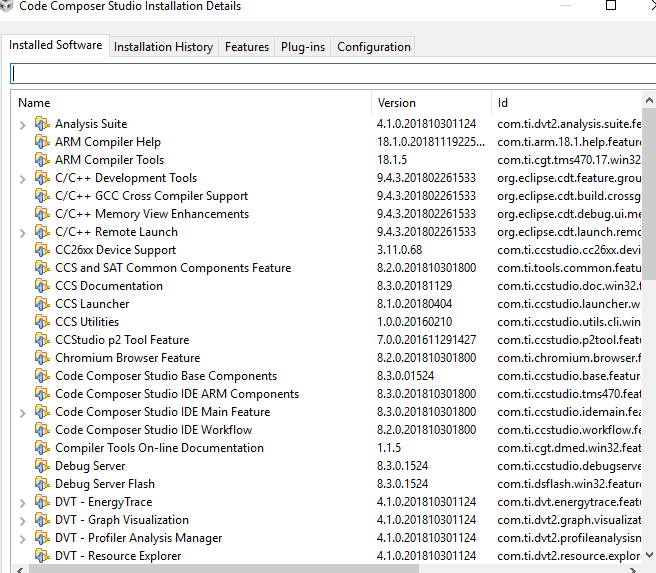
Task: Open the Configuration tab
Action: pos(374,47)
